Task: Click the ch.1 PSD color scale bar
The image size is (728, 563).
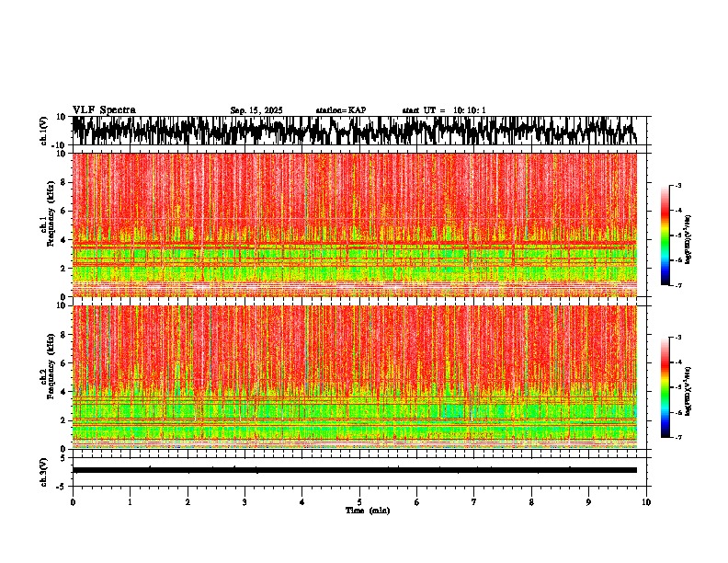Action: (x=665, y=236)
